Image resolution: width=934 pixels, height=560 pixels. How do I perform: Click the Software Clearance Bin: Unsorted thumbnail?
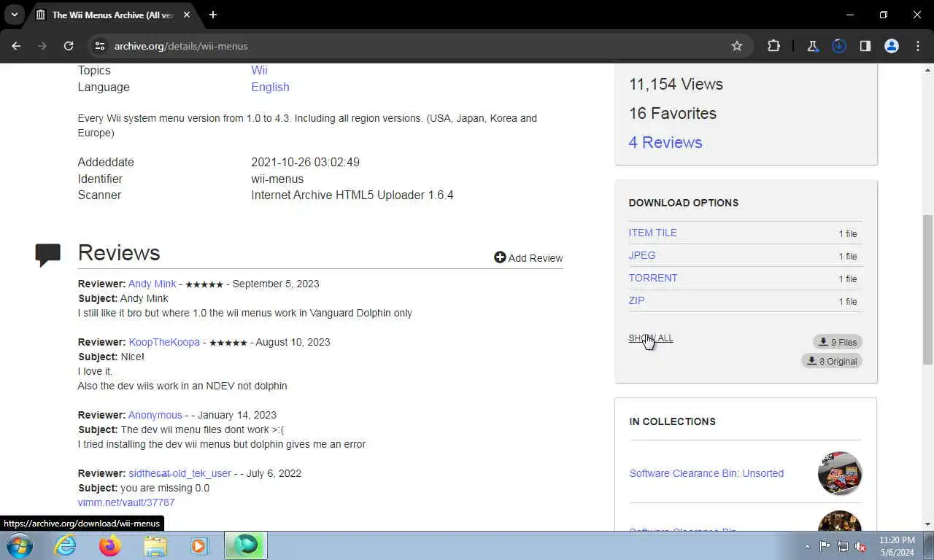click(x=840, y=473)
